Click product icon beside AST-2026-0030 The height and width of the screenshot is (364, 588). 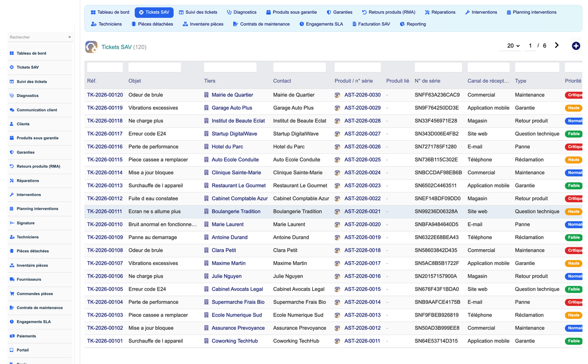(337, 95)
